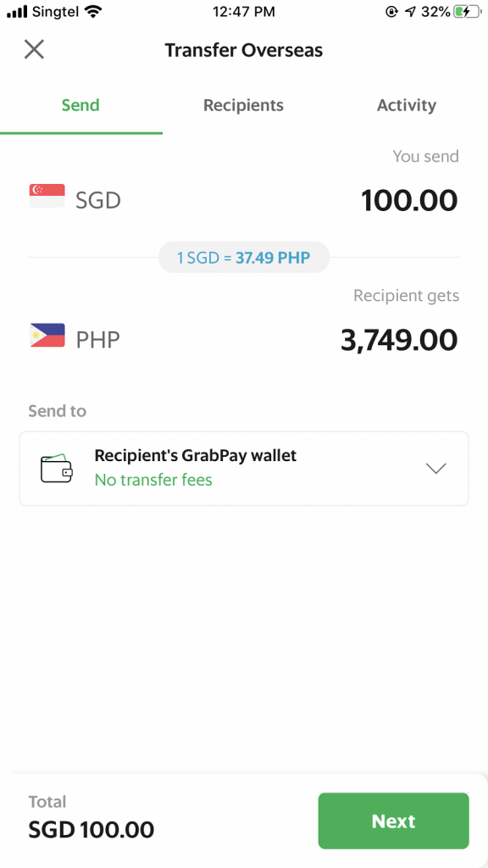Select the currently active Send tab

coord(80,105)
